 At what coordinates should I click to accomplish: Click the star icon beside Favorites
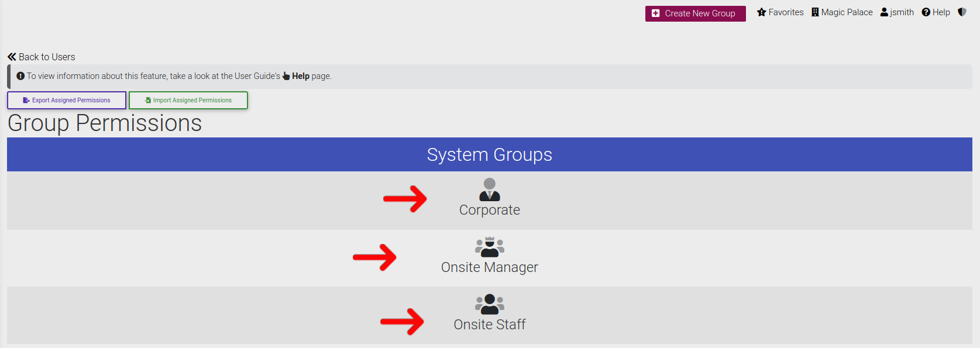761,12
